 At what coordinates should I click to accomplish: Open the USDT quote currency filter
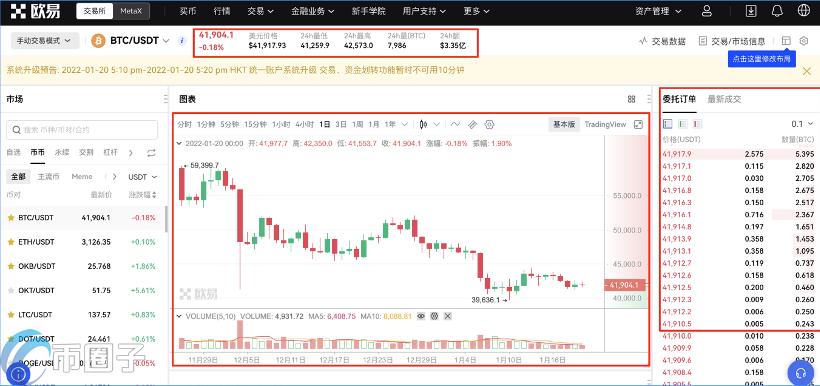pyautogui.click(x=142, y=177)
